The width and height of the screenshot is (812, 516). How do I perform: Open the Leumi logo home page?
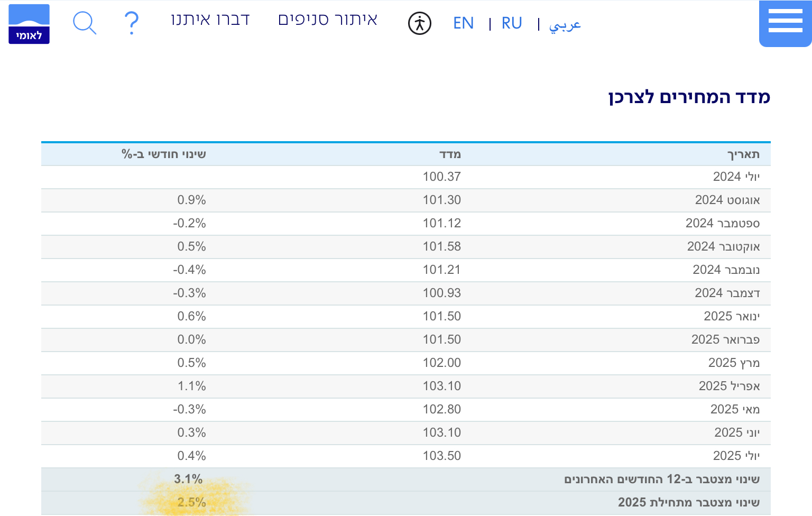pyautogui.click(x=29, y=24)
